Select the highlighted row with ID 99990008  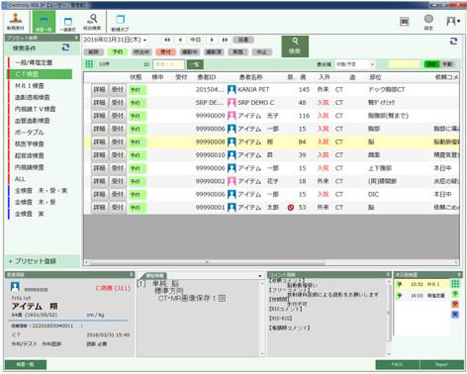271,142
